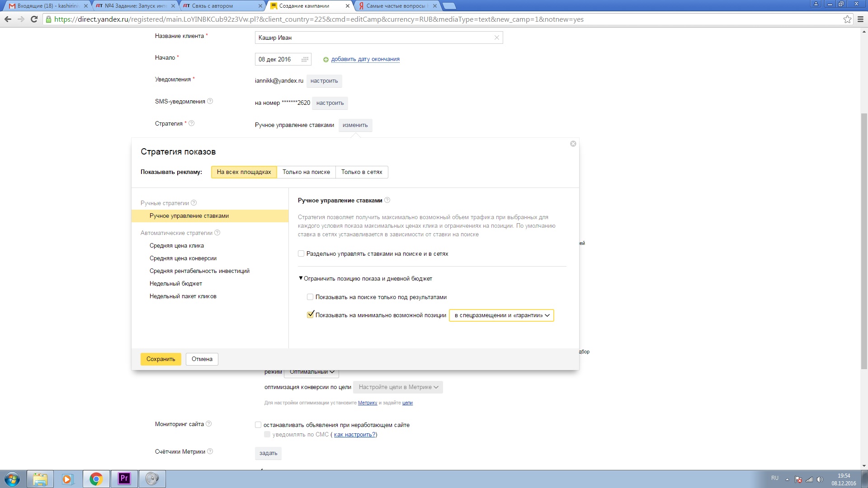Click the добавить дату окончания link

point(365,59)
